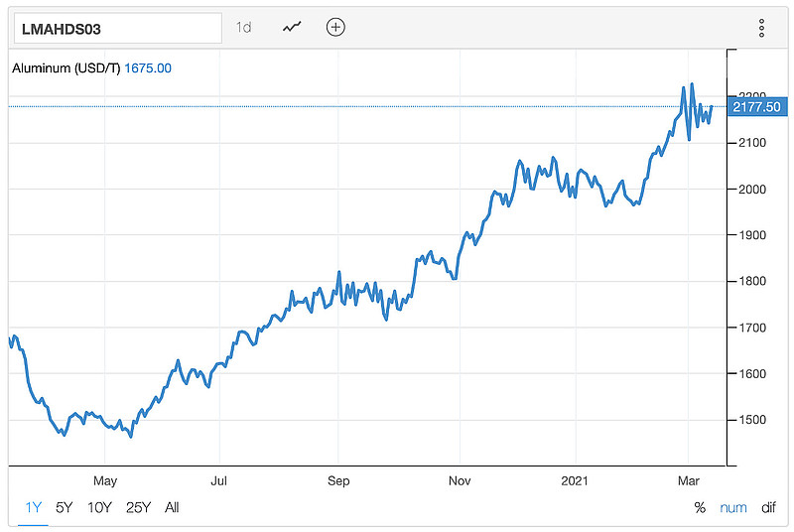Viewport: 794px width, 532px height.
Task: Click the circled plus icon
Action: (335, 28)
